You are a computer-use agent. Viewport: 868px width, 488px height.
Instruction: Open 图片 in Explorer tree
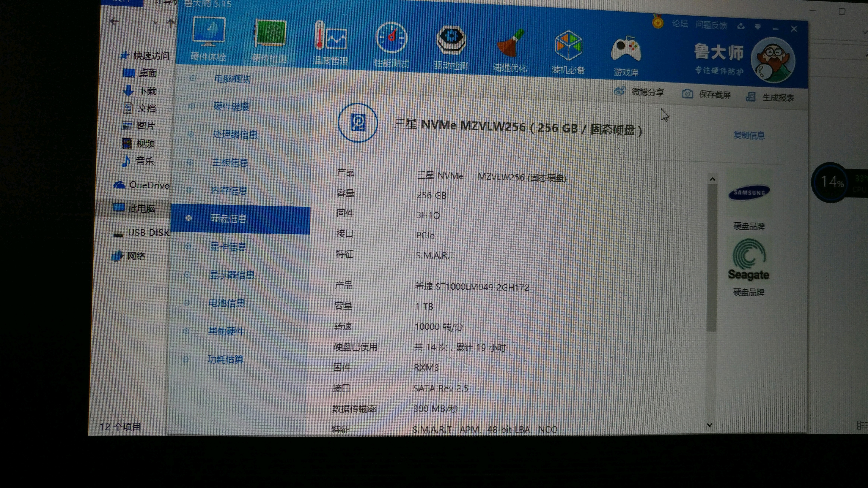point(138,126)
